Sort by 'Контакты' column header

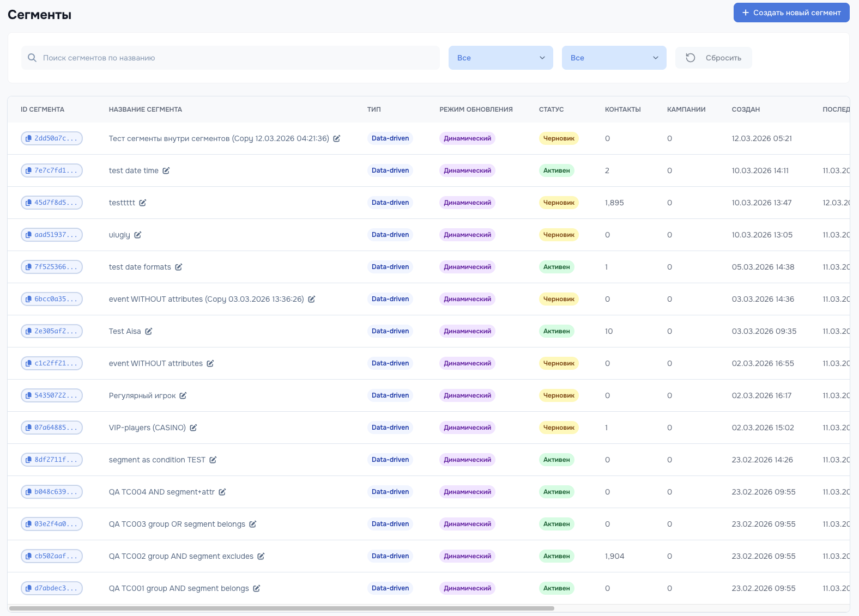[x=622, y=109]
